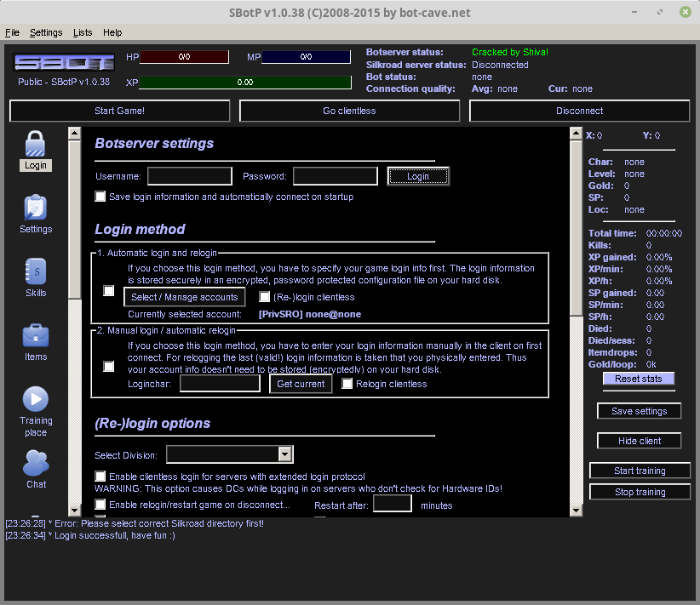
Task: Click the 'Botserver settings' heading
Action: (154, 143)
